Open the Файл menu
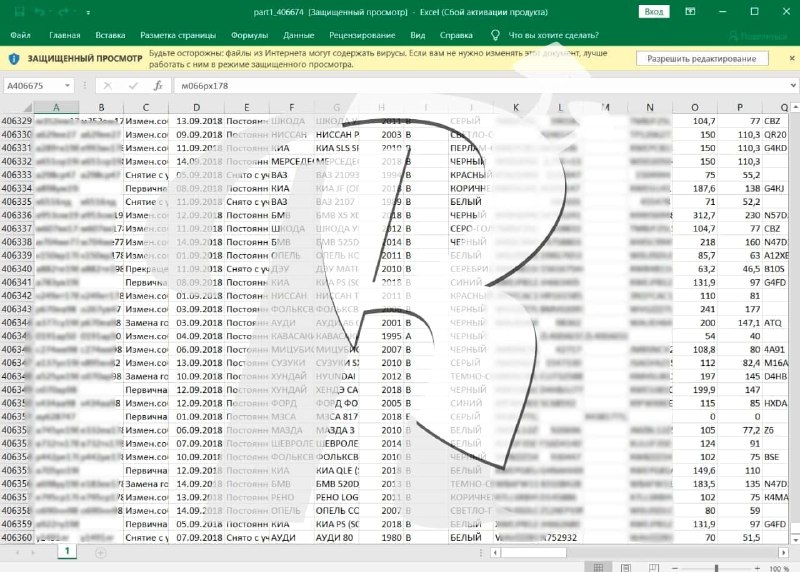 point(20,35)
